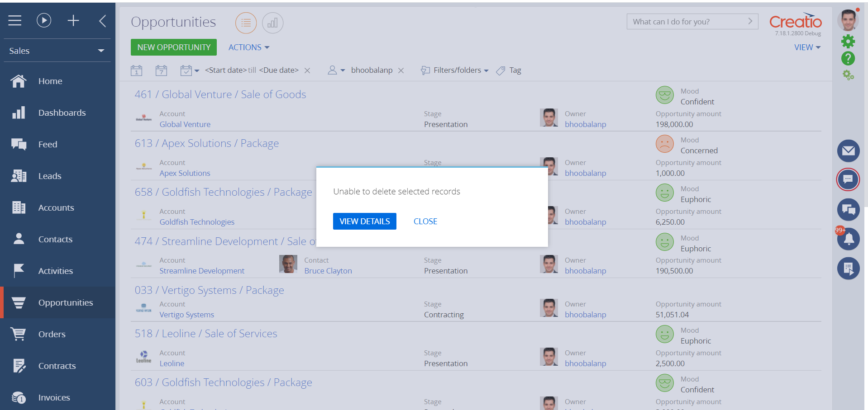Switch to list view beside Opportunities title

[246, 23]
